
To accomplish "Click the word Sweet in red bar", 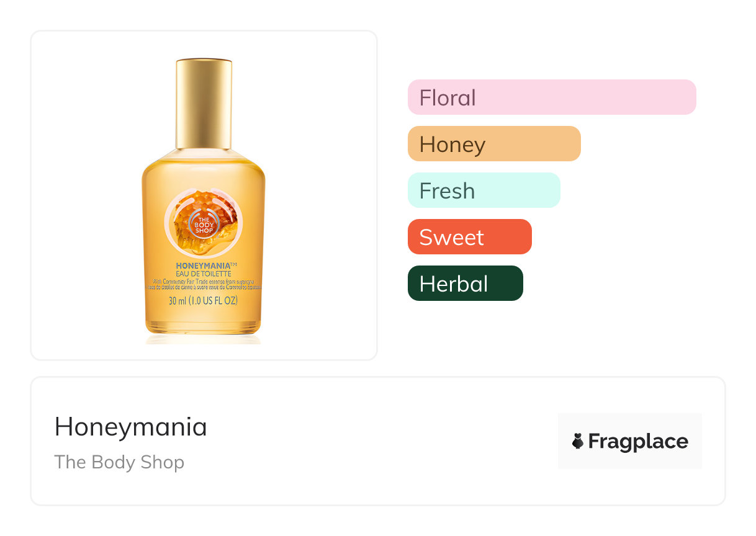I will click(x=451, y=237).
